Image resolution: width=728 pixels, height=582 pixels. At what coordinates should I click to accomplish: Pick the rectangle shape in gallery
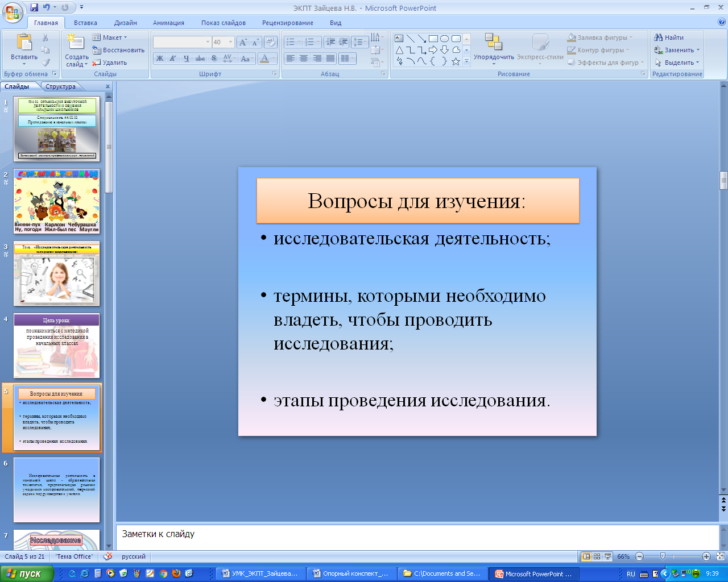[x=433, y=39]
